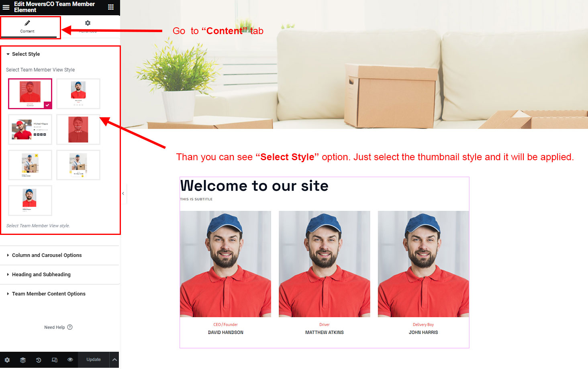Expand Team Member Content Options section
This screenshot has height=369, width=588.
click(59, 294)
